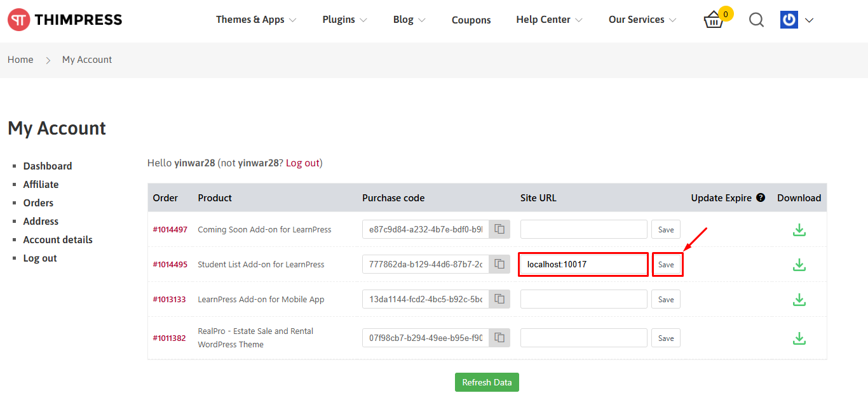
Task: Go to Home breadcrumb
Action: 20,60
